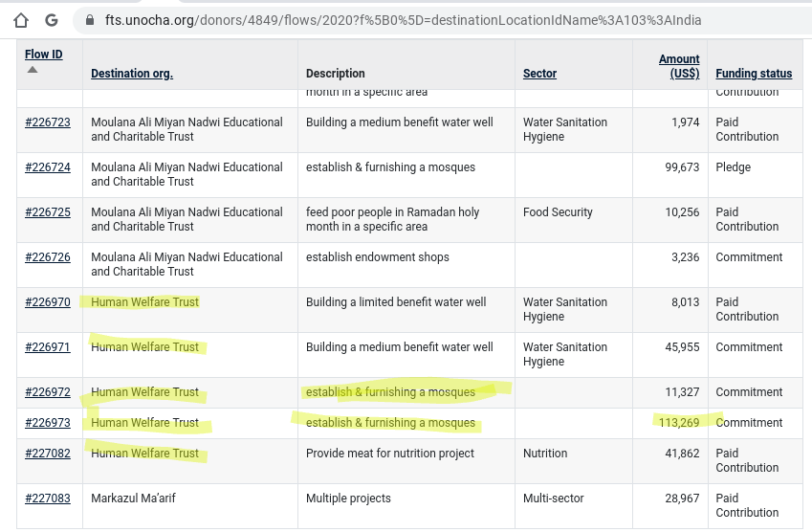Open flow #227083 details
This screenshot has height=532, width=812.
click(48, 499)
